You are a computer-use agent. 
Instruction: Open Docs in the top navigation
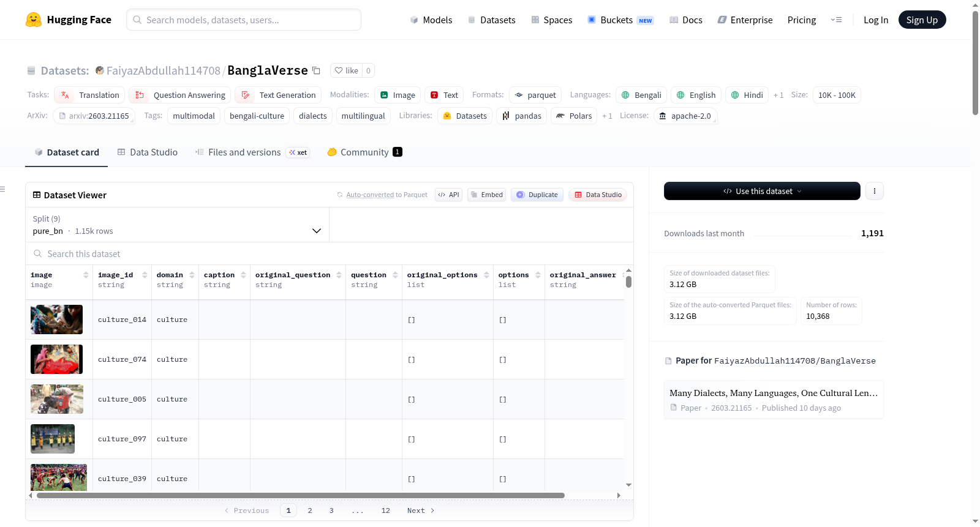coord(686,20)
